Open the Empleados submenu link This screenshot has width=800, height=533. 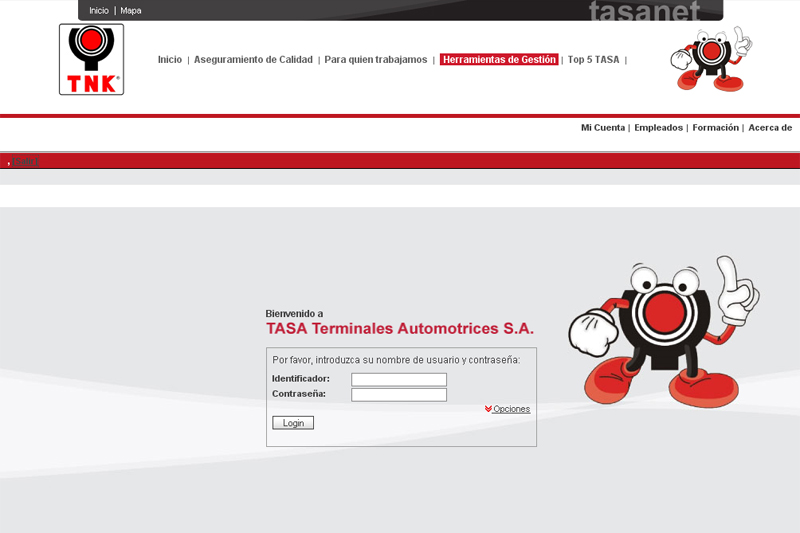[658, 128]
